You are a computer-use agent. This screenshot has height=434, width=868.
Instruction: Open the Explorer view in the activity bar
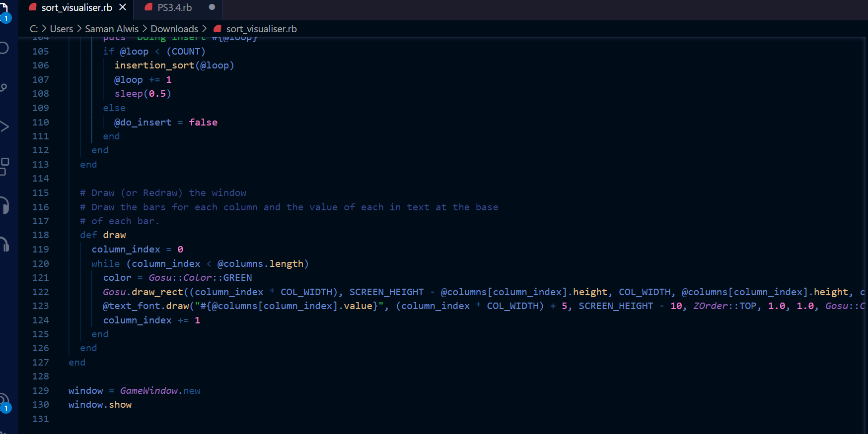coord(4,11)
